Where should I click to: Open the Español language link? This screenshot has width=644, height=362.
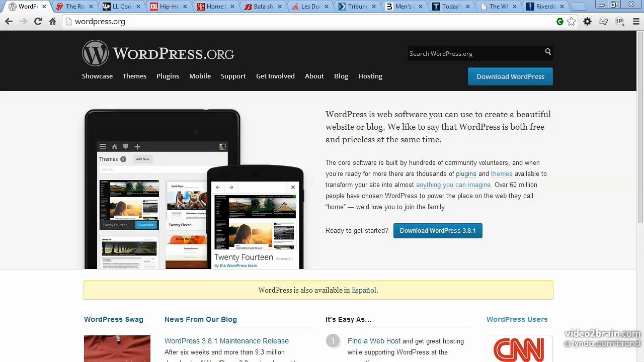(x=364, y=290)
